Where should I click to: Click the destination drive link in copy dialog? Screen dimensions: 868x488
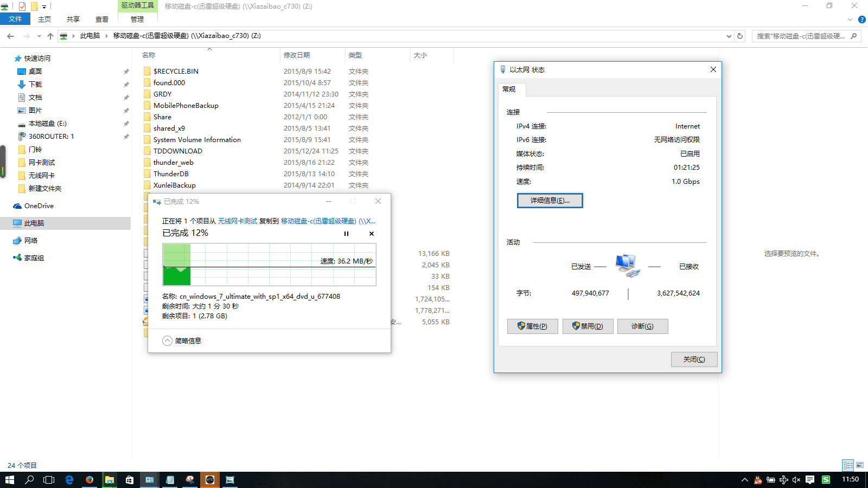click(x=328, y=221)
